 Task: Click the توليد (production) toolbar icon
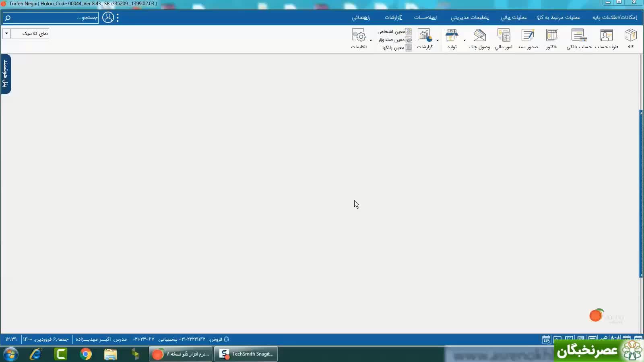[x=452, y=39]
